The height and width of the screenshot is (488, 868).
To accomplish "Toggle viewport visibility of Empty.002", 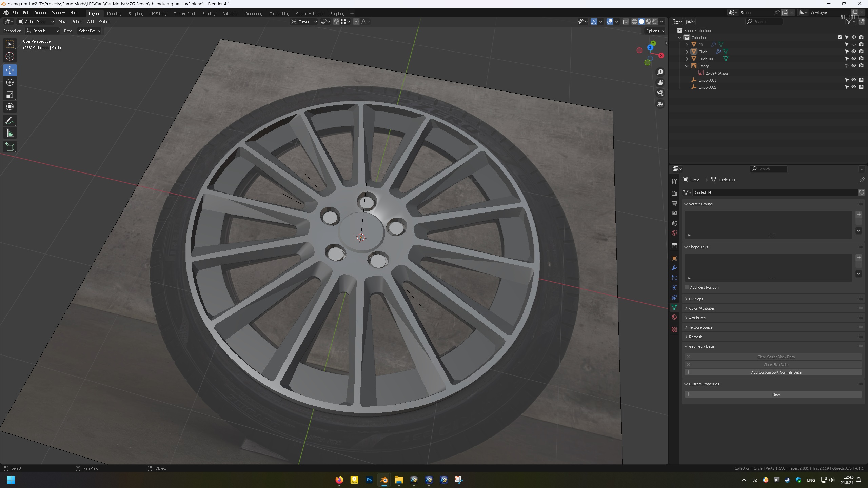I will click(x=854, y=87).
